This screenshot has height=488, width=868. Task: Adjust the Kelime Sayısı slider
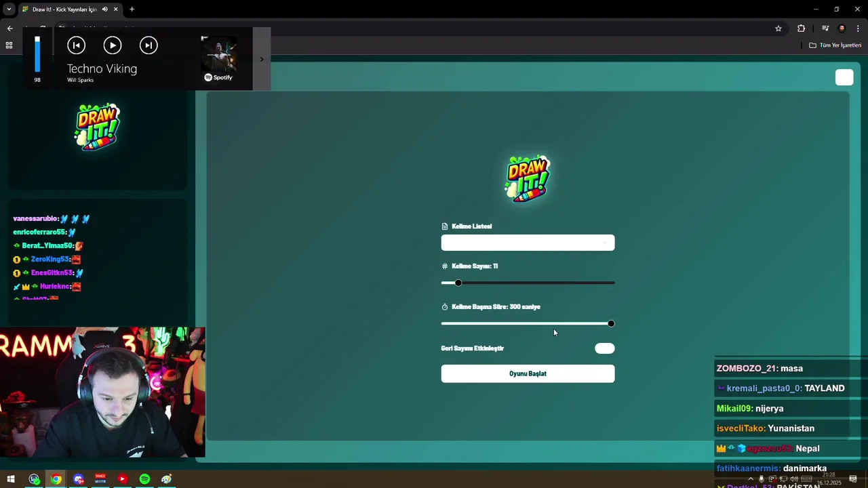[528, 283]
